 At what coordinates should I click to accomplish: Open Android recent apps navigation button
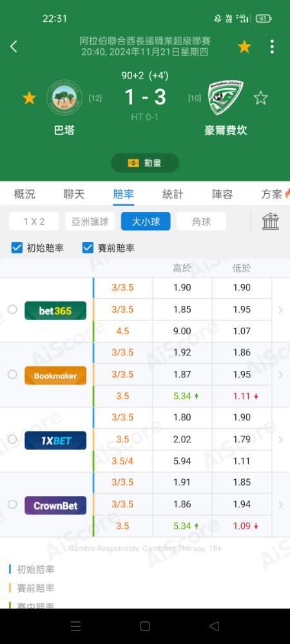coord(75,627)
